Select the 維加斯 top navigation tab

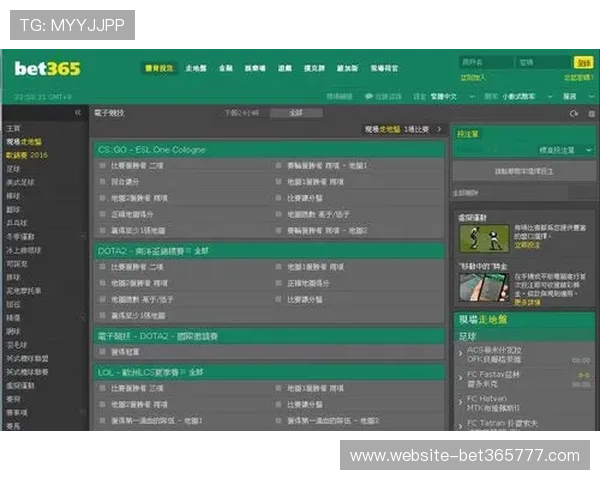point(347,68)
